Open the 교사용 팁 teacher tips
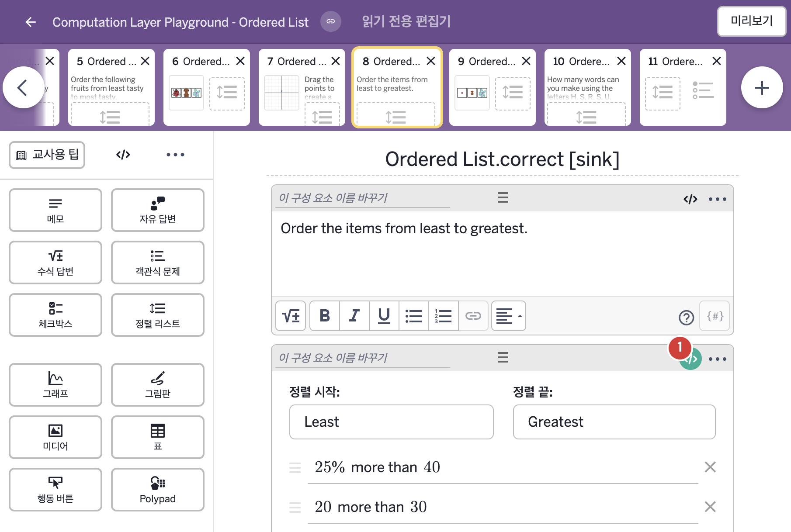 47,155
